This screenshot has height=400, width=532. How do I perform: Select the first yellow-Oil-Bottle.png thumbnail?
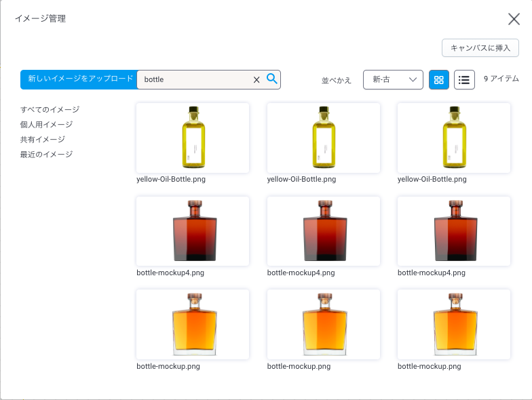[193, 138]
